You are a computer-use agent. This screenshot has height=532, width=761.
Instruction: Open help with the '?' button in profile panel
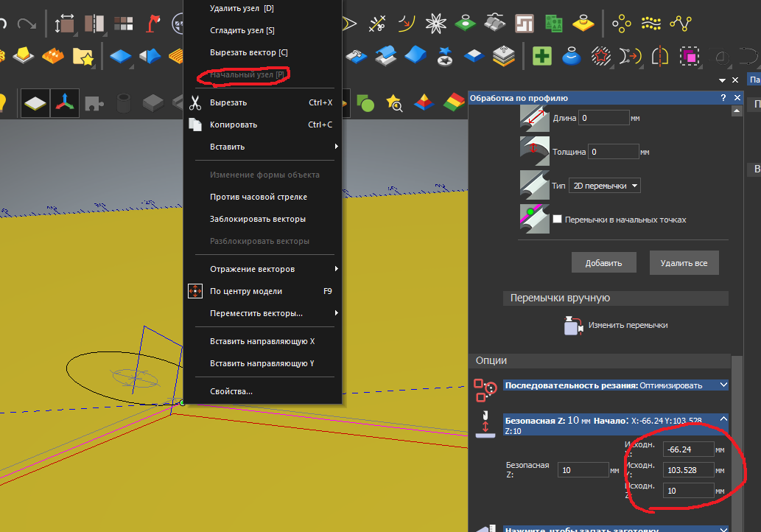(x=723, y=97)
